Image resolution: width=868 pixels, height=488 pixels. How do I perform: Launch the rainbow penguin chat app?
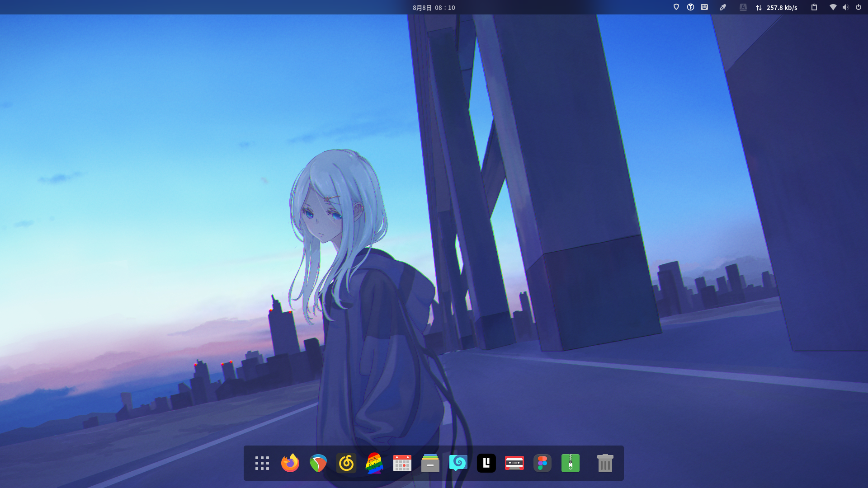[374, 463]
